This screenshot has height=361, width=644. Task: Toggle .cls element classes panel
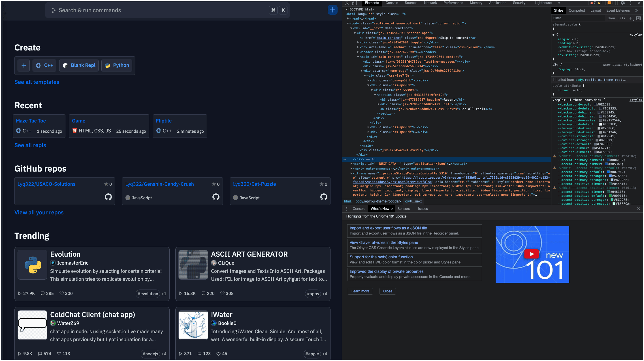(622, 18)
